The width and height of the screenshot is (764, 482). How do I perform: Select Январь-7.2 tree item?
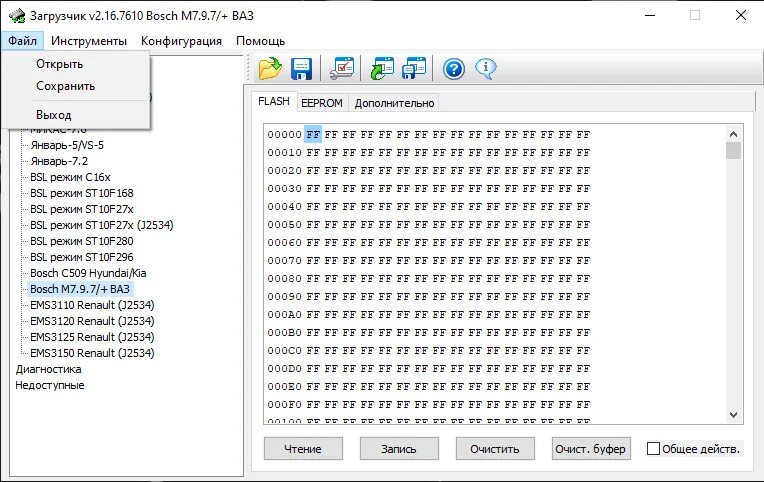[59, 161]
